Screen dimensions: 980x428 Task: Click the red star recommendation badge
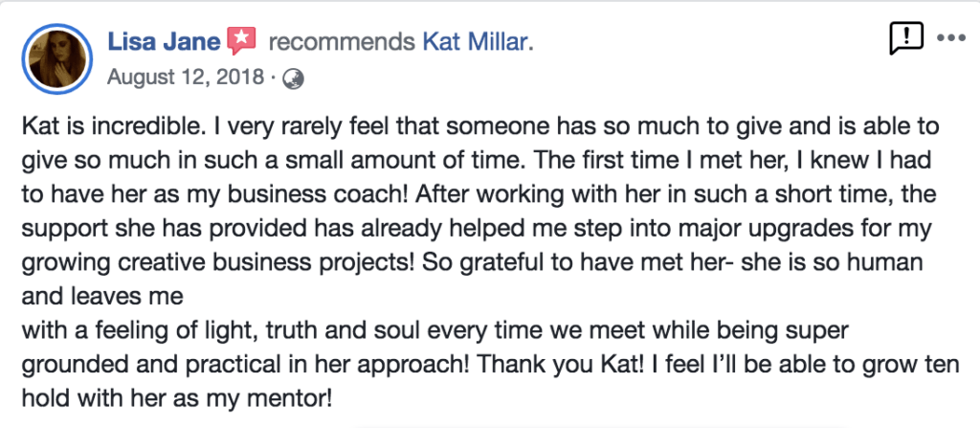click(242, 40)
